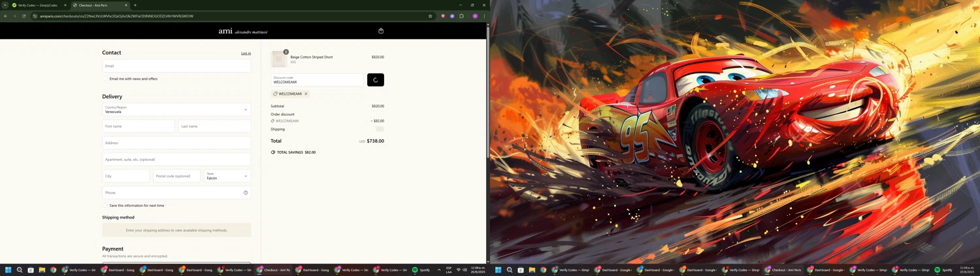980x276 pixels.
Task: Open the tab search dropdown arrow
Action: [x=5, y=5]
